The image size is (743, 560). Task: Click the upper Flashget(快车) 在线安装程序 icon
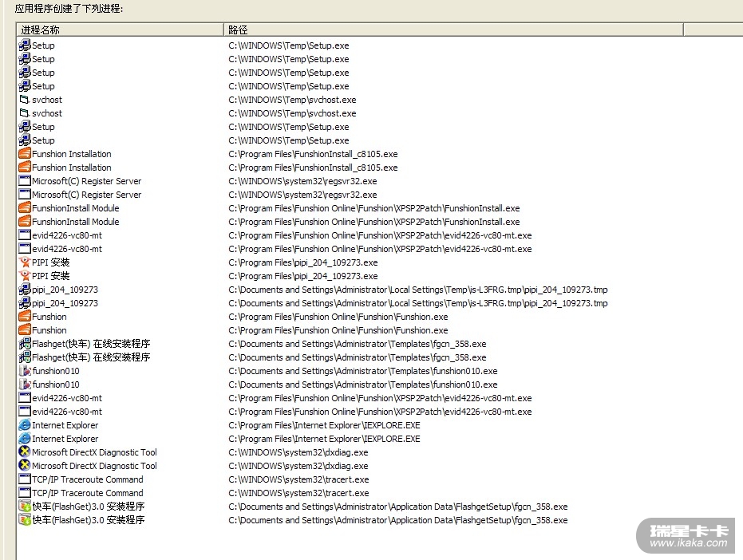(25, 344)
